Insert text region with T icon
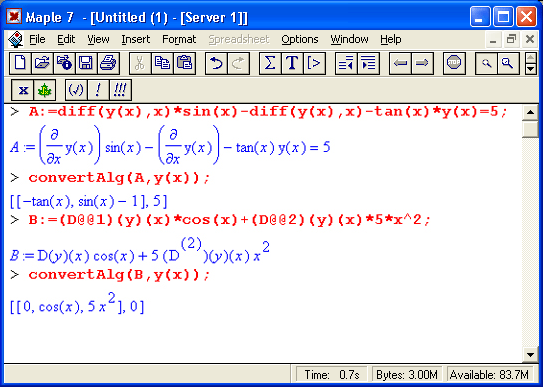The width and height of the screenshot is (543, 387). tap(292, 63)
